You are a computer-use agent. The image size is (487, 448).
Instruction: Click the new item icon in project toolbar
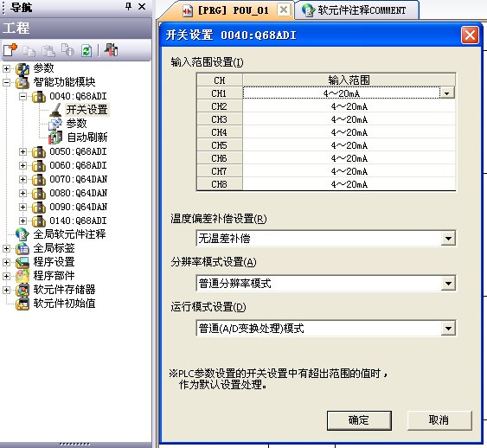[x=10, y=50]
